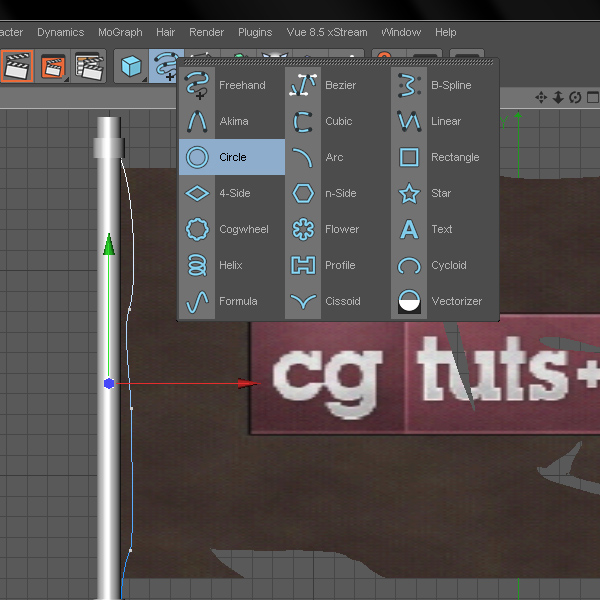Create a Star spline
This screenshot has width=600, height=600.
pos(444,193)
